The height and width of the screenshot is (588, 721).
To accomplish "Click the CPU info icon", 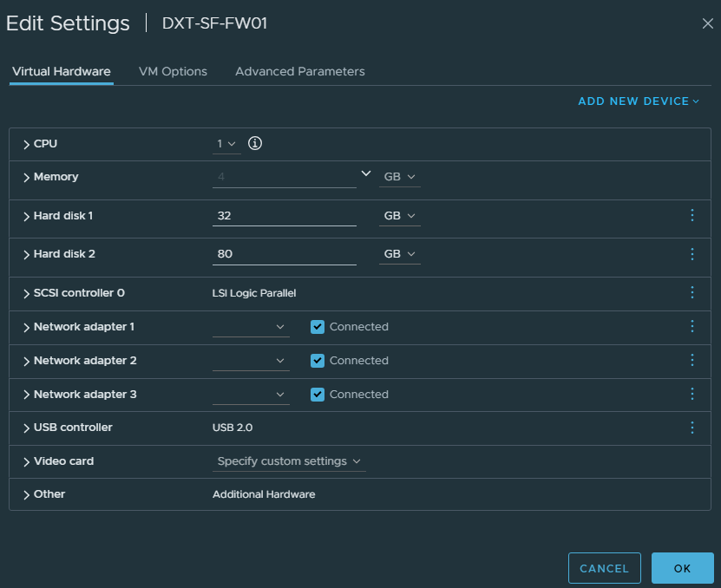I will click(255, 143).
